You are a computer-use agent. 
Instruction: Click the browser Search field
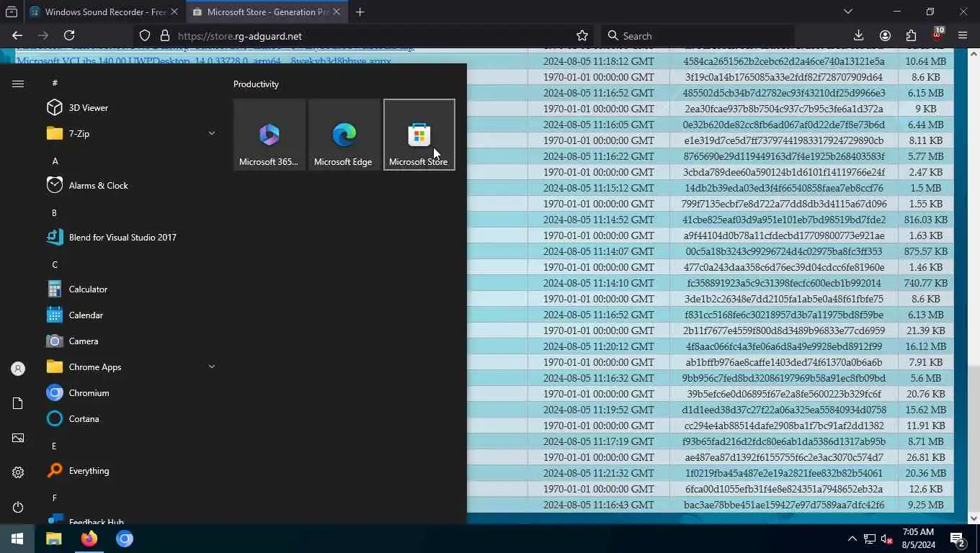(698, 35)
